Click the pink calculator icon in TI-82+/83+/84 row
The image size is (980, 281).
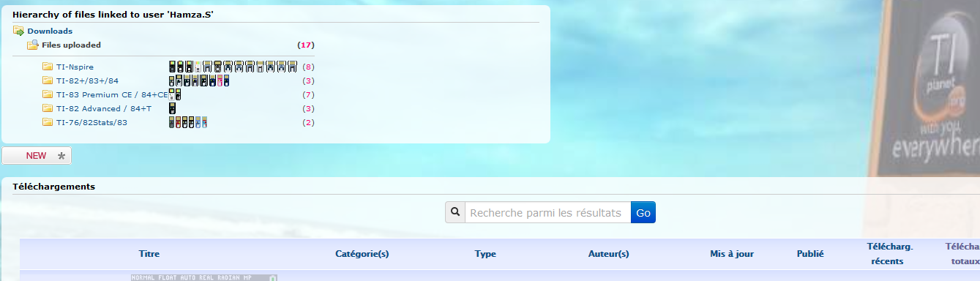pyautogui.click(x=220, y=80)
